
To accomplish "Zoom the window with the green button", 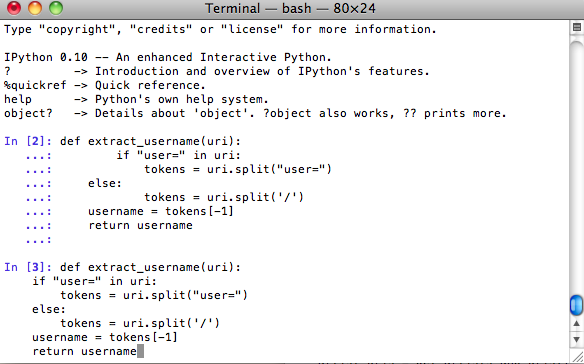I will (x=56, y=8).
